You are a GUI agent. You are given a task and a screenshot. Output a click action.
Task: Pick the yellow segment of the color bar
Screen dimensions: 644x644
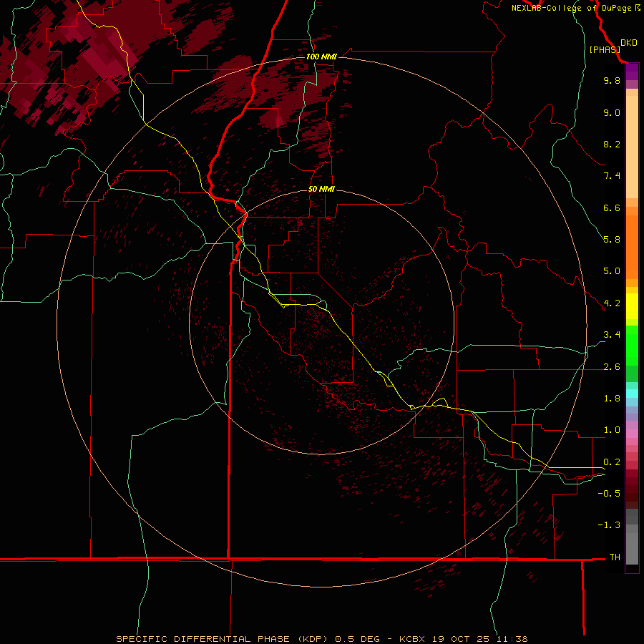[632, 306]
